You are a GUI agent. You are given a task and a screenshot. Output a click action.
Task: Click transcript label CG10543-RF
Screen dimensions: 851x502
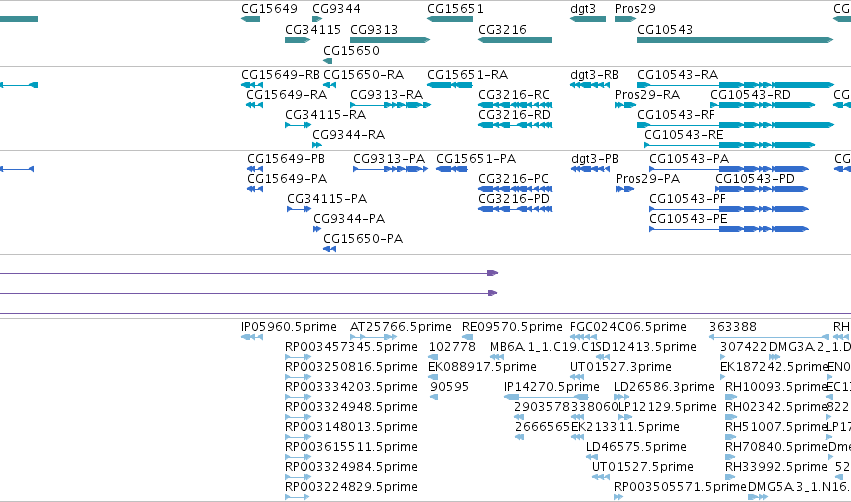pyautogui.click(x=676, y=115)
